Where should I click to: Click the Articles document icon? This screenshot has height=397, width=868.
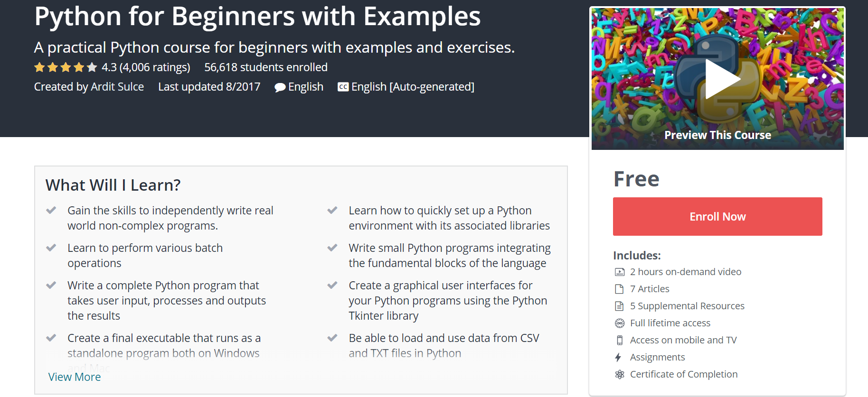coord(619,289)
